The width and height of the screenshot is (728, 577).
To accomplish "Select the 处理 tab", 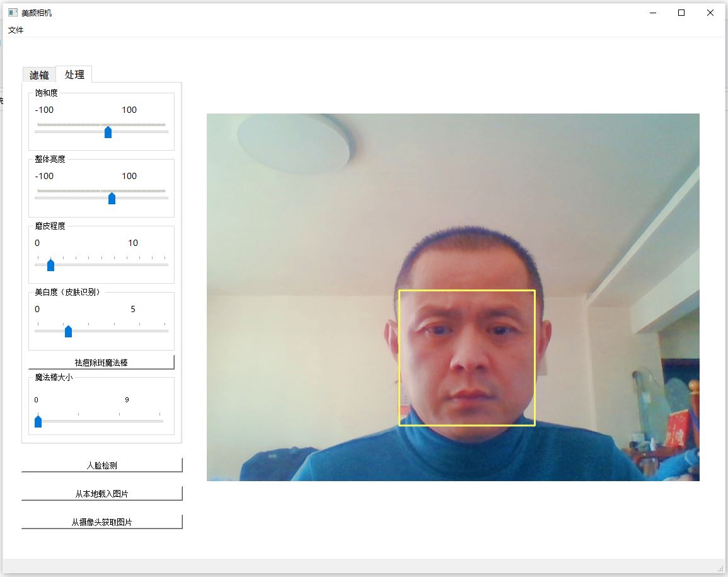I will (74, 74).
